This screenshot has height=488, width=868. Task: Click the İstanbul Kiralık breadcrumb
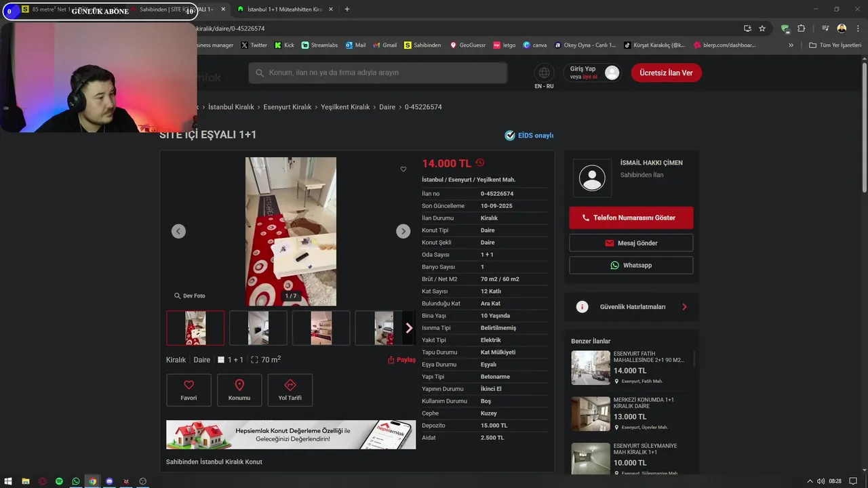pos(231,107)
